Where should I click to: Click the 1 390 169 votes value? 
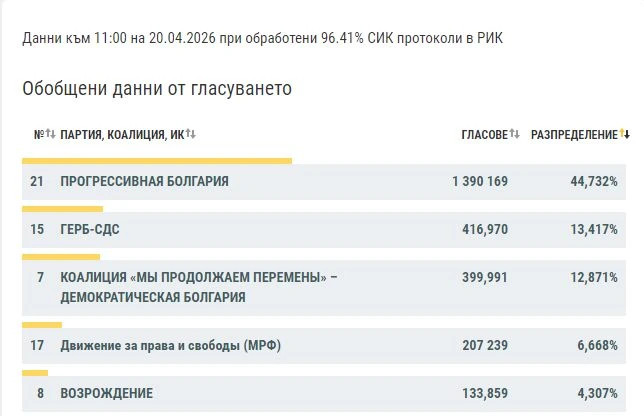pyautogui.click(x=480, y=181)
